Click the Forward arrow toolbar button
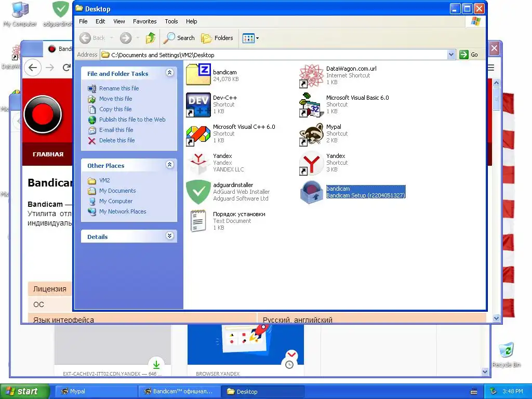The width and height of the screenshot is (532, 399). click(126, 38)
